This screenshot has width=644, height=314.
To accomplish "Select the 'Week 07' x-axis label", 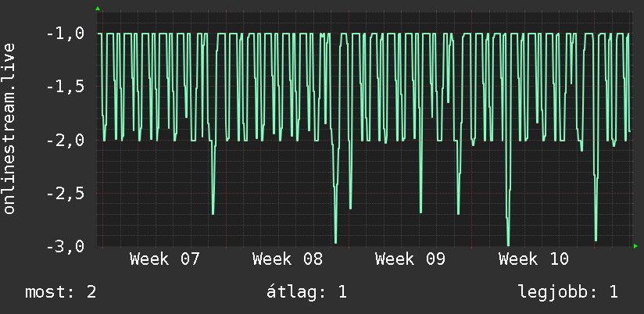I will point(164,259).
